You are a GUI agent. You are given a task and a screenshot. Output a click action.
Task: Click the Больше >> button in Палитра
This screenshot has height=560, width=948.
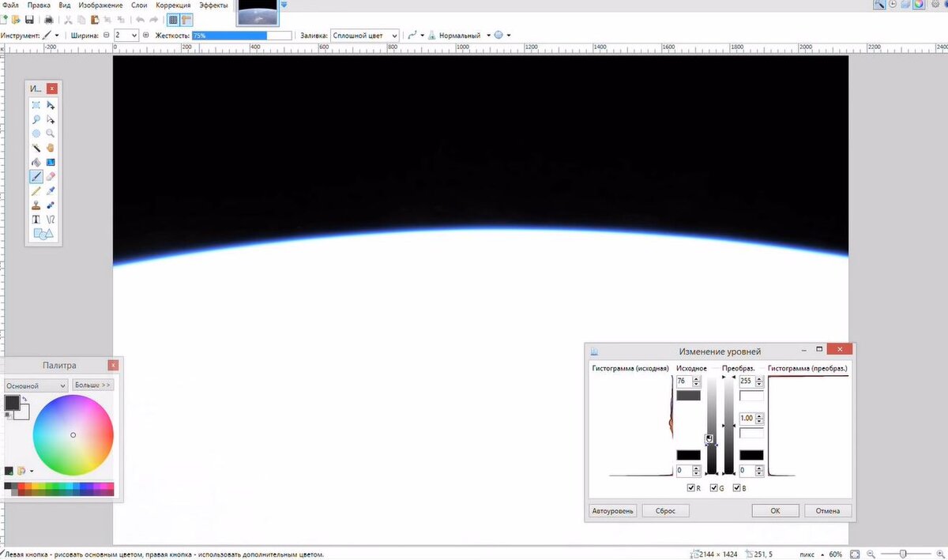93,385
